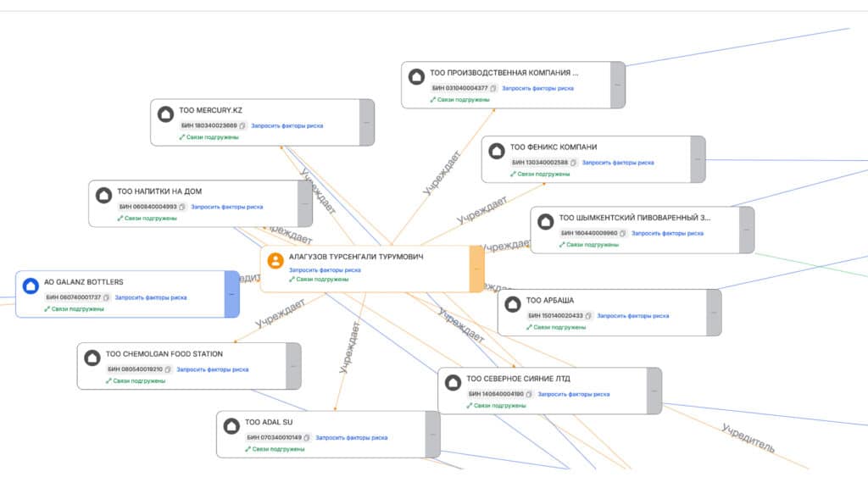Click the blue company icon of АО GALANZ BOTTLERS

31,286
